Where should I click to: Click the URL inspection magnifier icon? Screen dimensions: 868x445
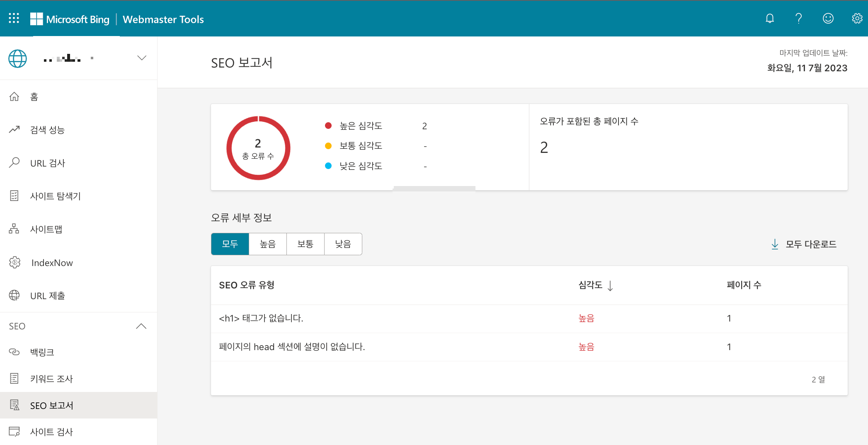pos(14,162)
